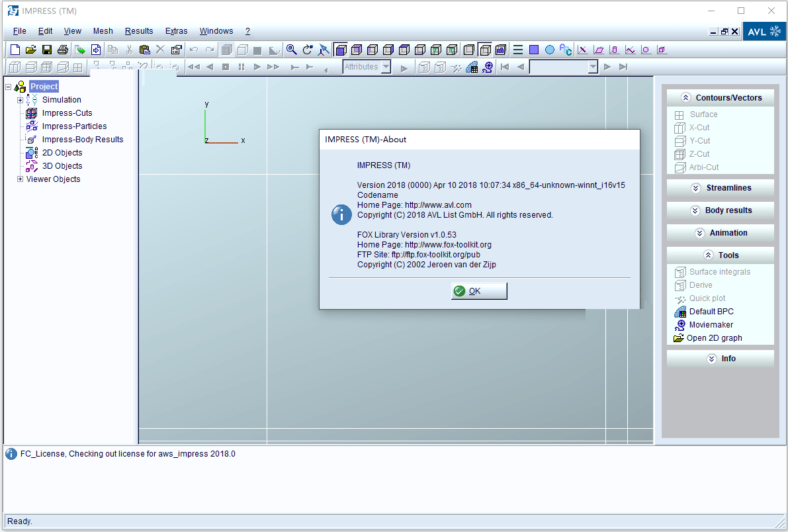Select the Rotate view tool
Screen dimensions: 788x532
tap(308, 50)
